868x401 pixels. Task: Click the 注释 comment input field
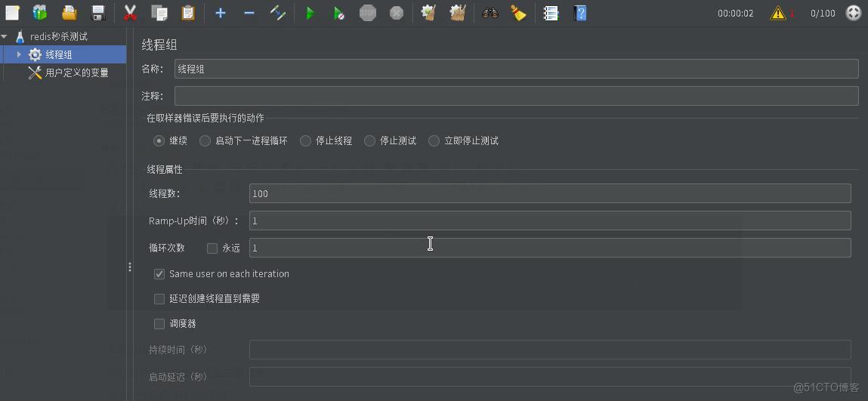pyautogui.click(x=517, y=96)
